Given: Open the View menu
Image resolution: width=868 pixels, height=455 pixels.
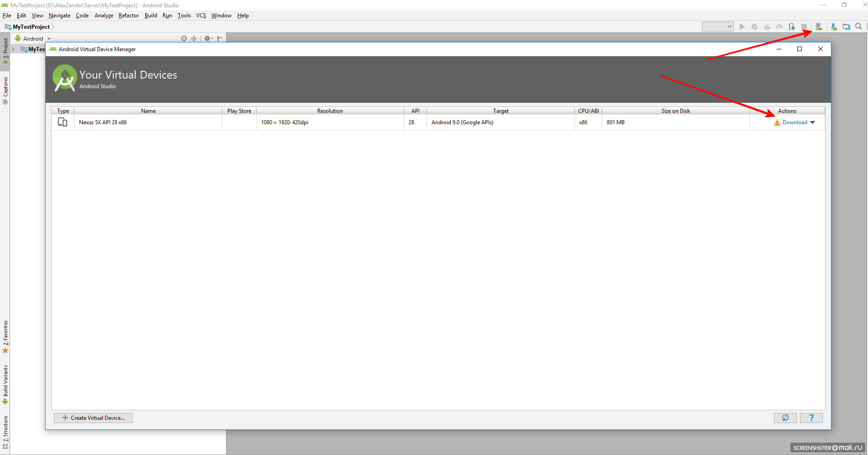Looking at the screenshot, I should (37, 16).
